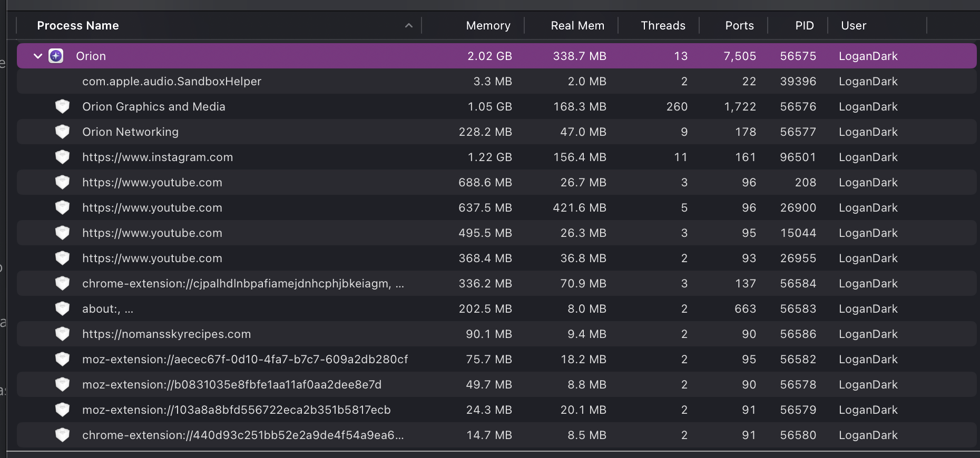The image size is (980, 458).
Task: Select the about:, ... process
Action: [496, 308]
